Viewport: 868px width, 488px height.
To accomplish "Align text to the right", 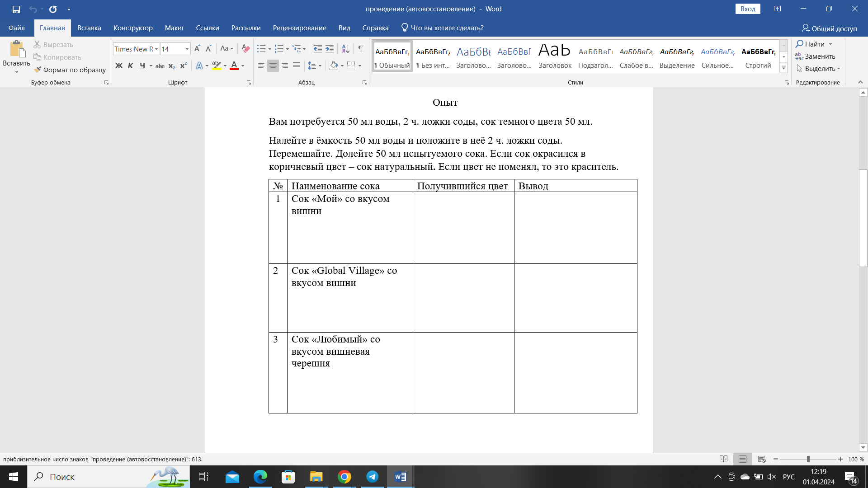I will (285, 66).
